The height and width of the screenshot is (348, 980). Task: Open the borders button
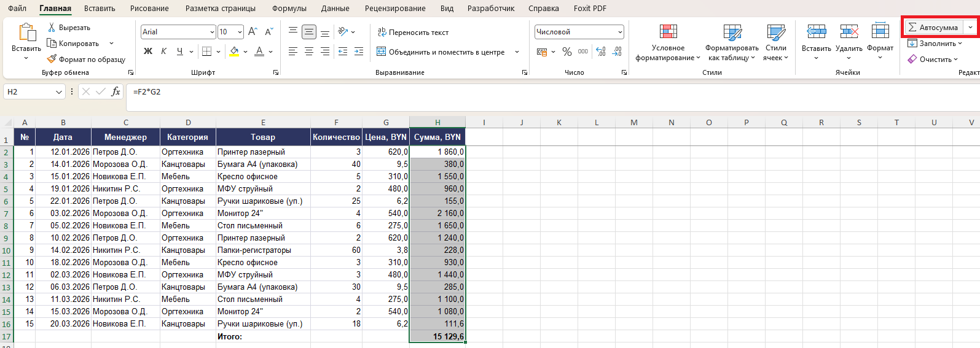coord(206,52)
